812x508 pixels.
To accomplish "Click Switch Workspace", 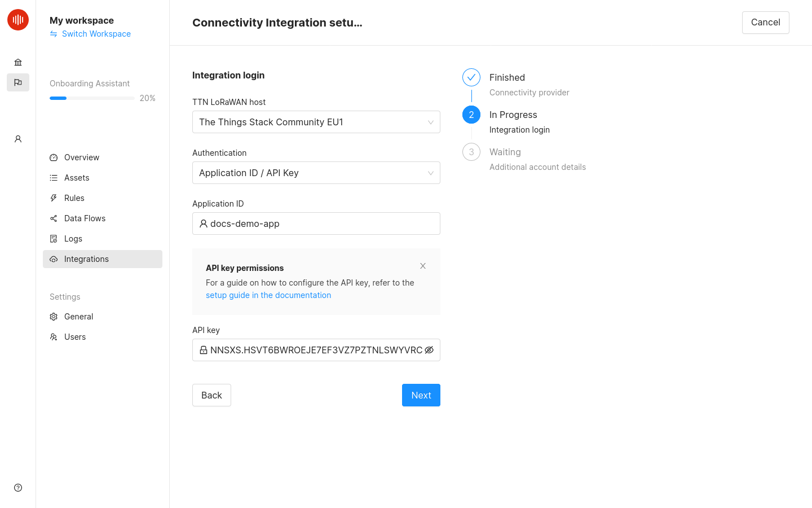I will tap(96, 34).
